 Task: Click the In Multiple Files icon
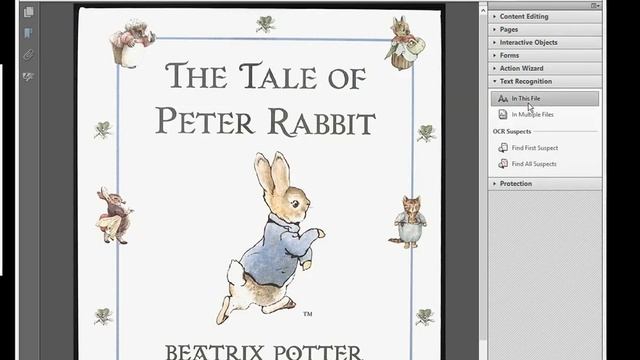pos(503,115)
